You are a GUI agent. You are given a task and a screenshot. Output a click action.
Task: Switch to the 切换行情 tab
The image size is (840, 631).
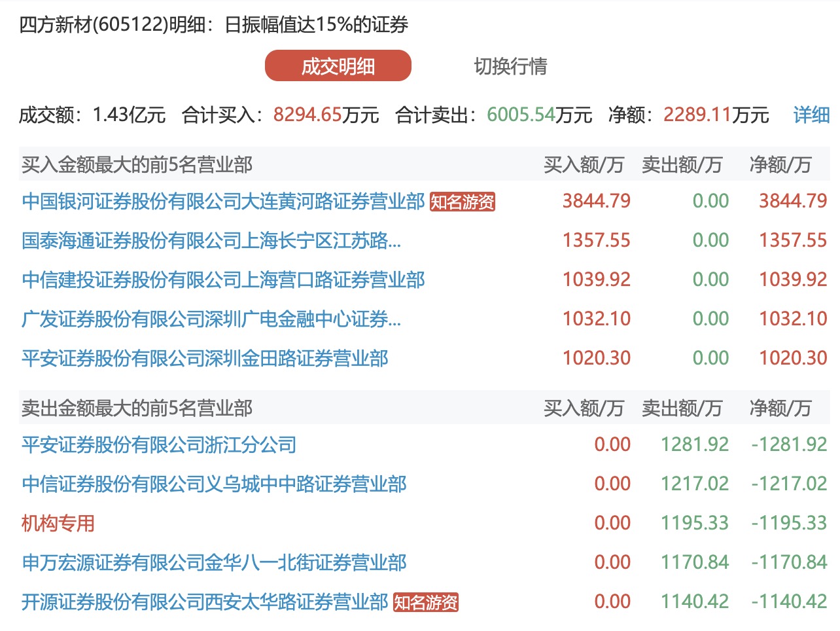pyautogui.click(x=510, y=66)
